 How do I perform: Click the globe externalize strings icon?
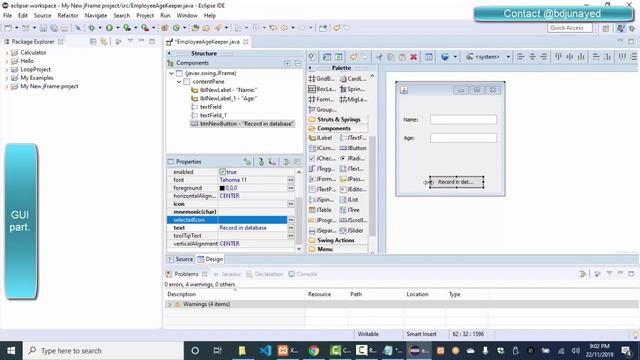click(445, 57)
